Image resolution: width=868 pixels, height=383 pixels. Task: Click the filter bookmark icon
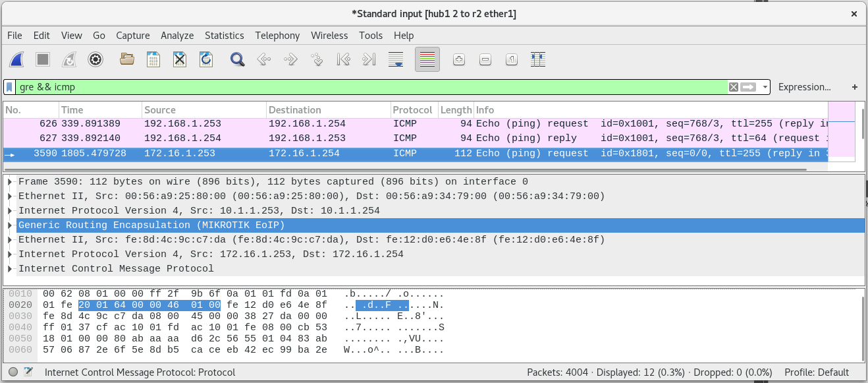[x=9, y=87]
